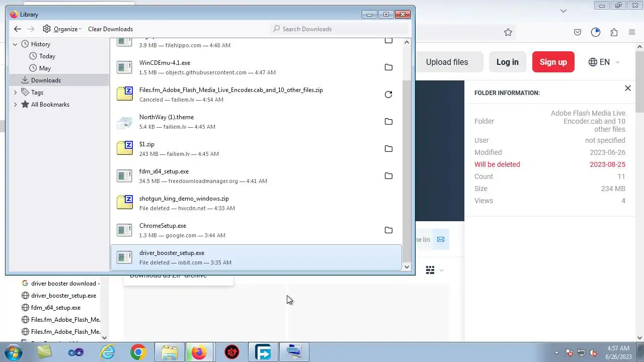Screen dimensions: 644x362
Task: Select 'driver booster download' history suggestion
Action: click(x=61, y=284)
